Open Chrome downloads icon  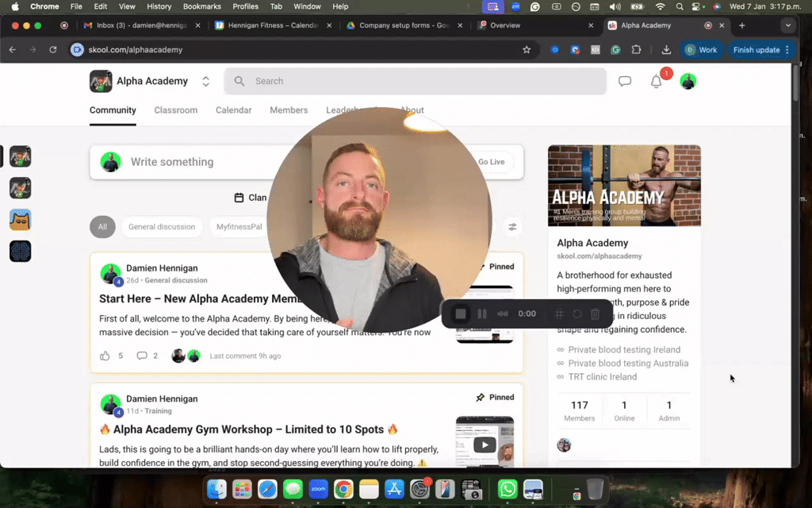[x=666, y=50]
